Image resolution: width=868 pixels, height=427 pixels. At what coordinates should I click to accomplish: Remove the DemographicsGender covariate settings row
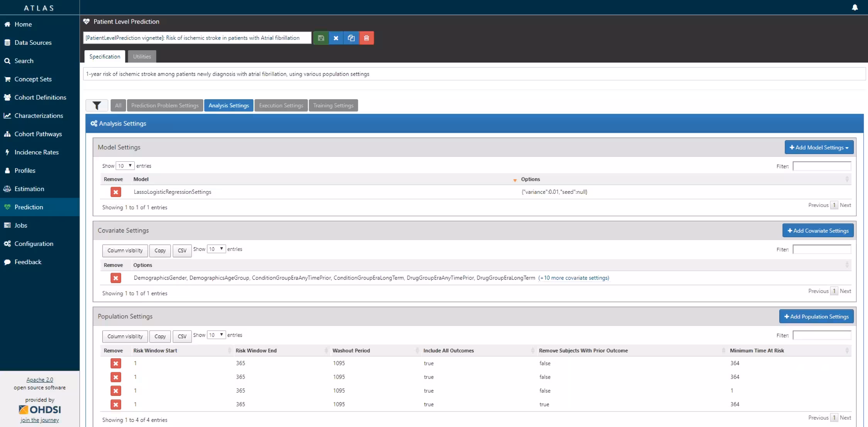click(x=116, y=278)
